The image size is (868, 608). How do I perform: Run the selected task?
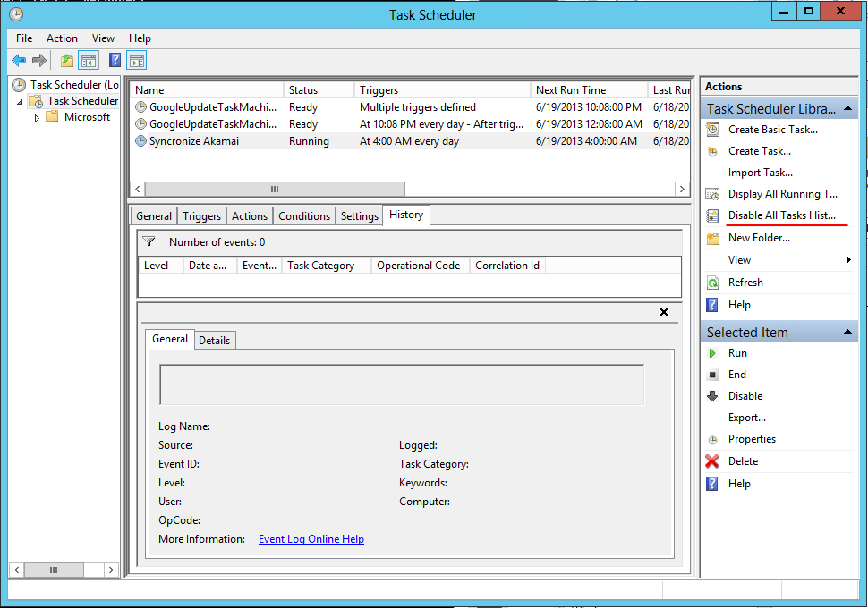pos(737,353)
